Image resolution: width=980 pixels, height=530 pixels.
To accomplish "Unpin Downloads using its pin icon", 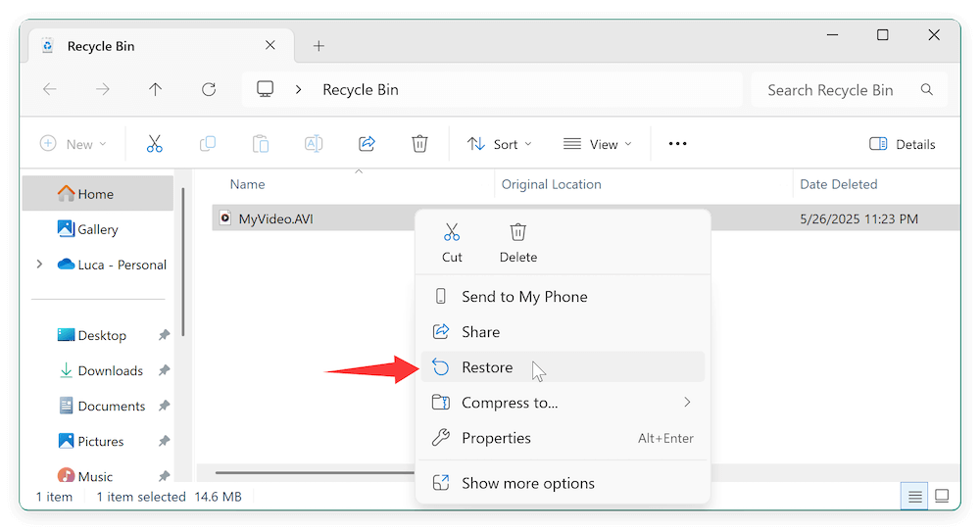I will coord(164,370).
